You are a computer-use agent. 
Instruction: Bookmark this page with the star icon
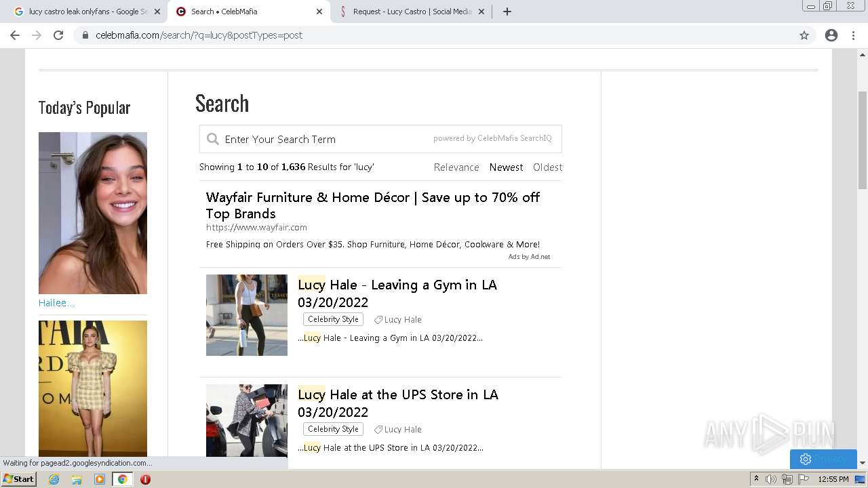point(804,35)
